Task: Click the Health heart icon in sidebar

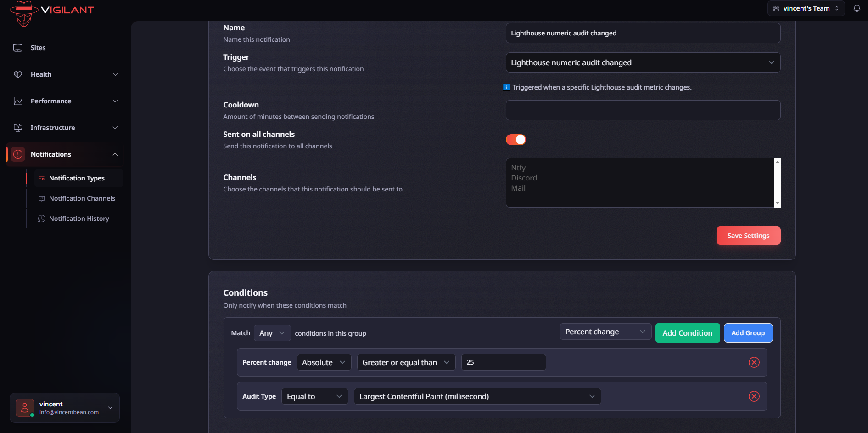Action: click(17, 74)
